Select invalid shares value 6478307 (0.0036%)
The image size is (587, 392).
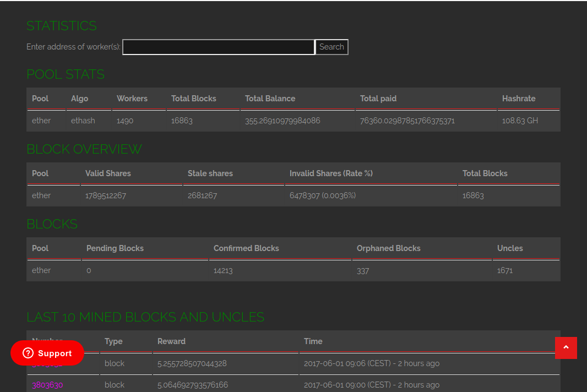click(322, 195)
